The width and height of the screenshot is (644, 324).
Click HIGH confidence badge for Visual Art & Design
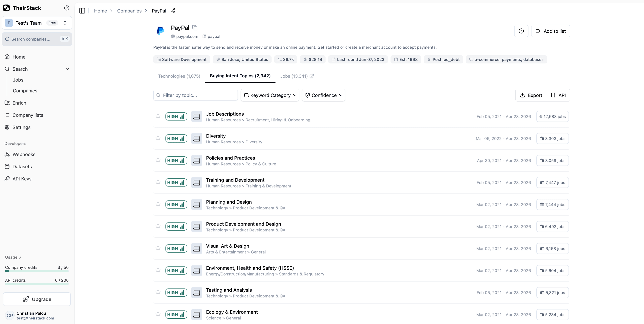click(176, 249)
